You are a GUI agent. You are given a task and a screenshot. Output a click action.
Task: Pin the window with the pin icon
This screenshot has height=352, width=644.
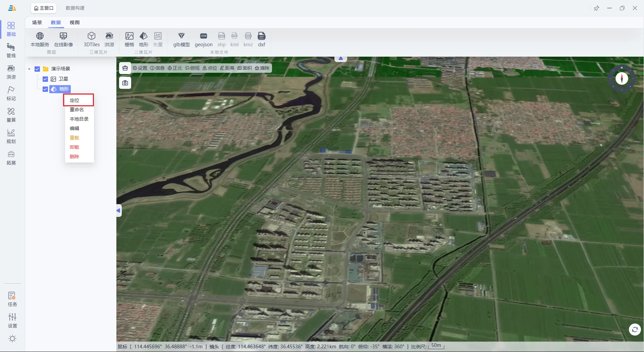[x=596, y=8]
